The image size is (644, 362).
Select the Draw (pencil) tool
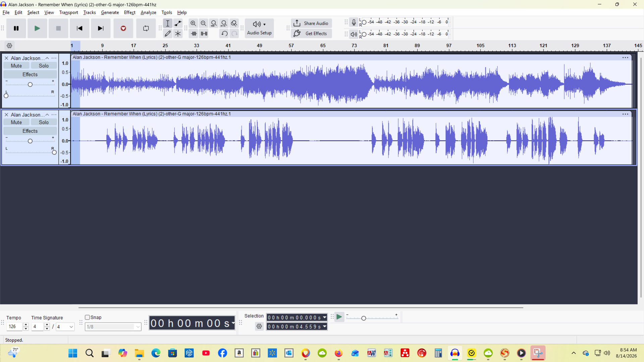[168, 34]
